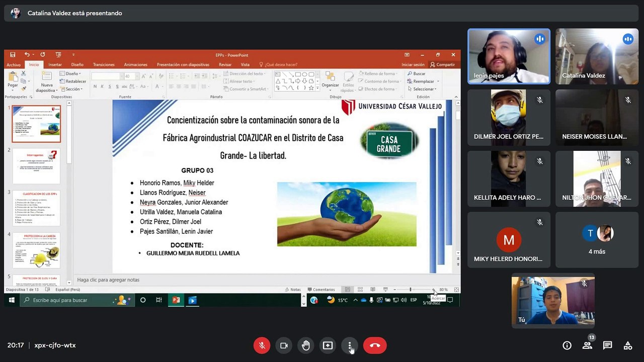Open the chat panel icon
This screenshot has width=644, height=362.
tap(607, 345)
